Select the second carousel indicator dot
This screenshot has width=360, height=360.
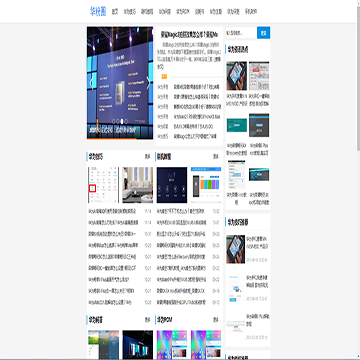click(x=118, y=121)
